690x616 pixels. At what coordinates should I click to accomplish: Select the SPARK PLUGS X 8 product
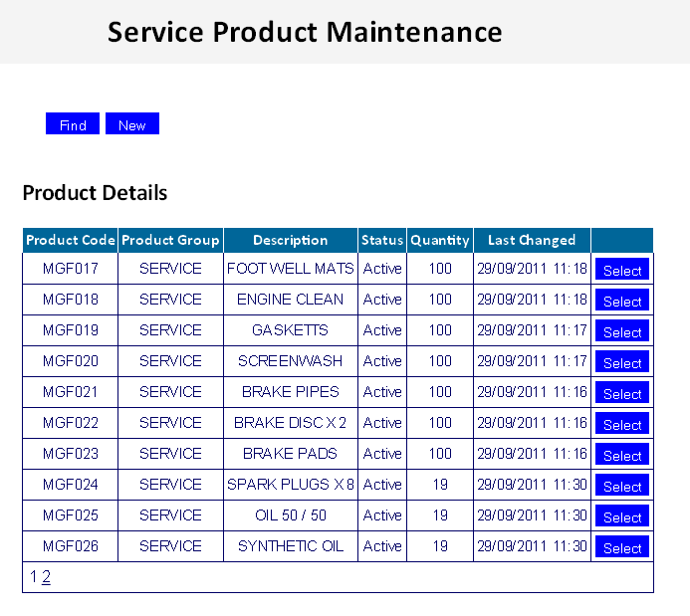tap(621, 485)
